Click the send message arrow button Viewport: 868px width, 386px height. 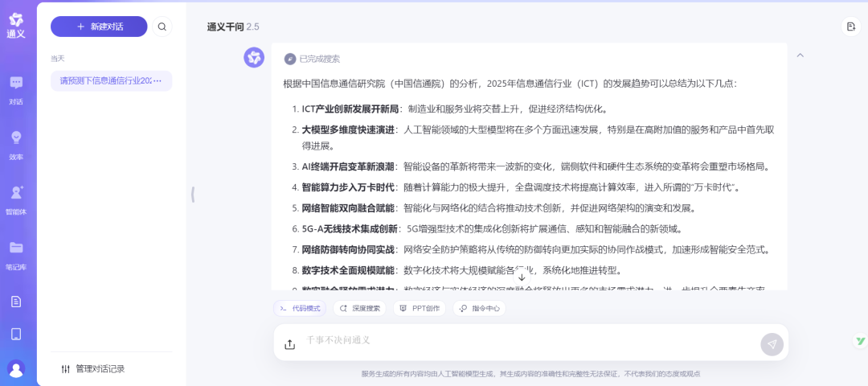772,344
